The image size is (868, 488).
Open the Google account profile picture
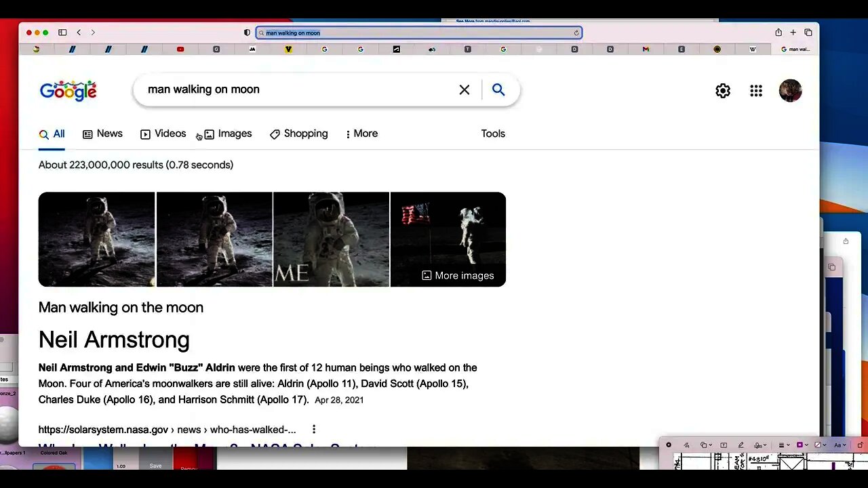790,91
